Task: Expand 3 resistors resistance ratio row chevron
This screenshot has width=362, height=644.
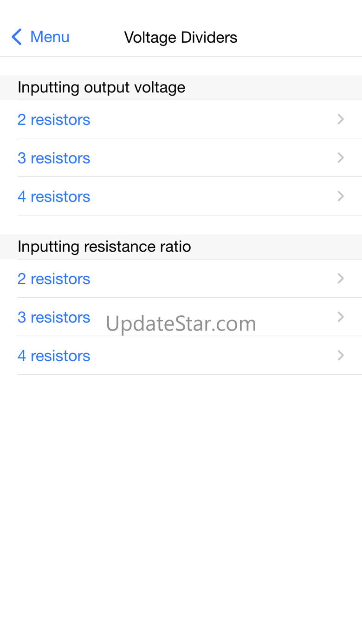Action: pos(341,317)
